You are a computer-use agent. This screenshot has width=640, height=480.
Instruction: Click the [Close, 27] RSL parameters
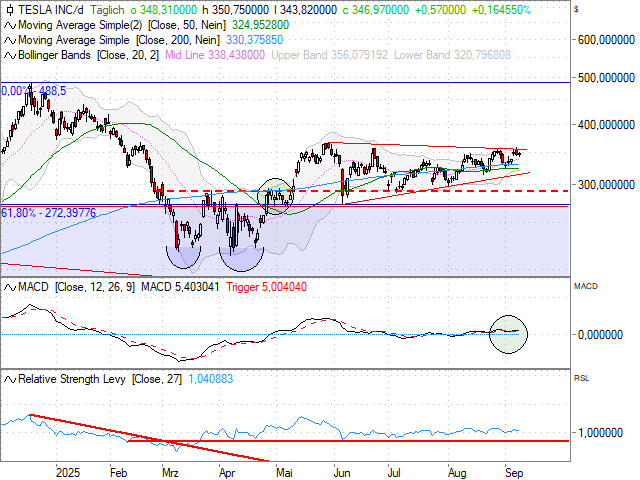click(157, 380)
